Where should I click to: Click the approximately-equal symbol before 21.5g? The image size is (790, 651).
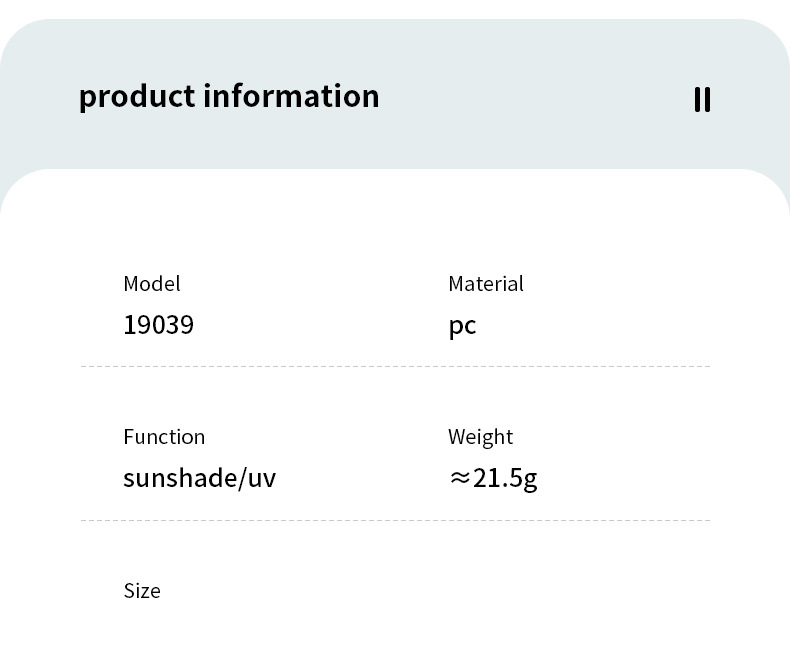[459, 478]
